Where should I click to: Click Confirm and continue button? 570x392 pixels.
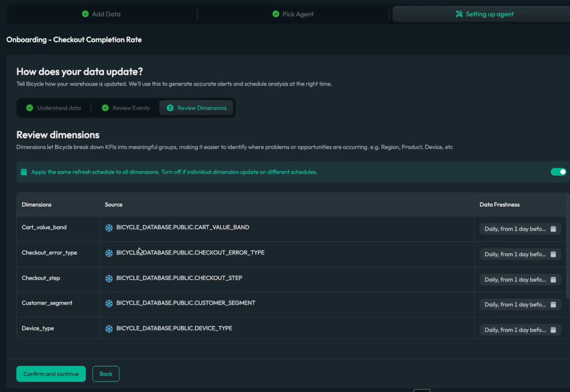point(51,374)
